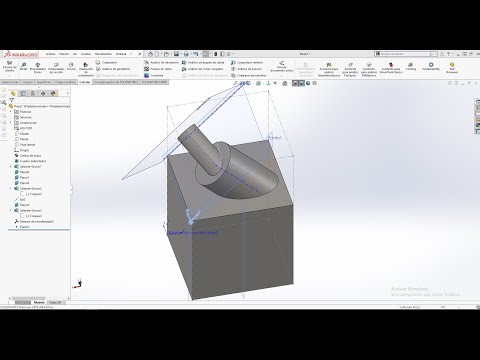Switch to the Superficies ribbon tab
Viewport: 480px width, 360px height.
44,82
